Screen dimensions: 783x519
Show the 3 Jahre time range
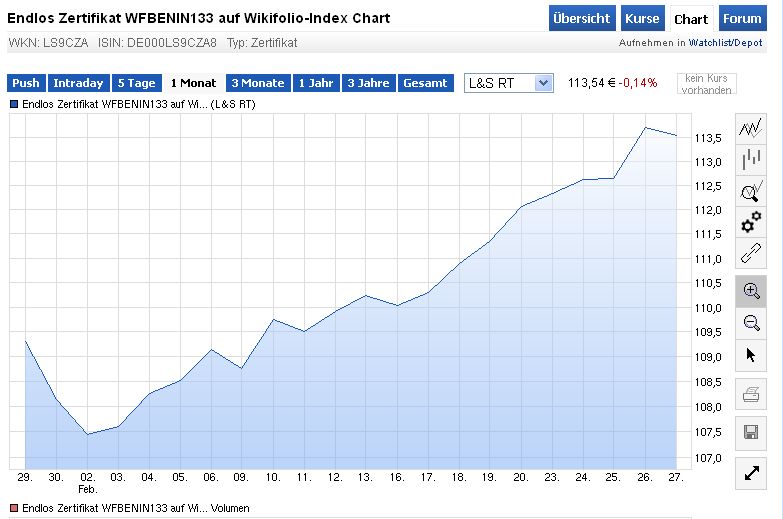369,83
